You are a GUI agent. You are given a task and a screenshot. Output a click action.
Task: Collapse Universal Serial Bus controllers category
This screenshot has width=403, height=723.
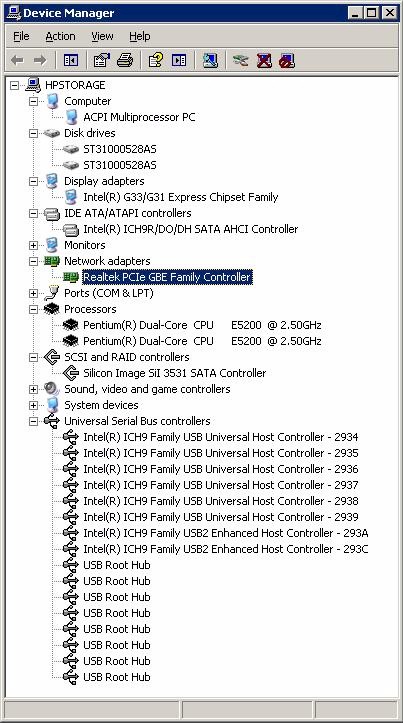coord(33,421)
